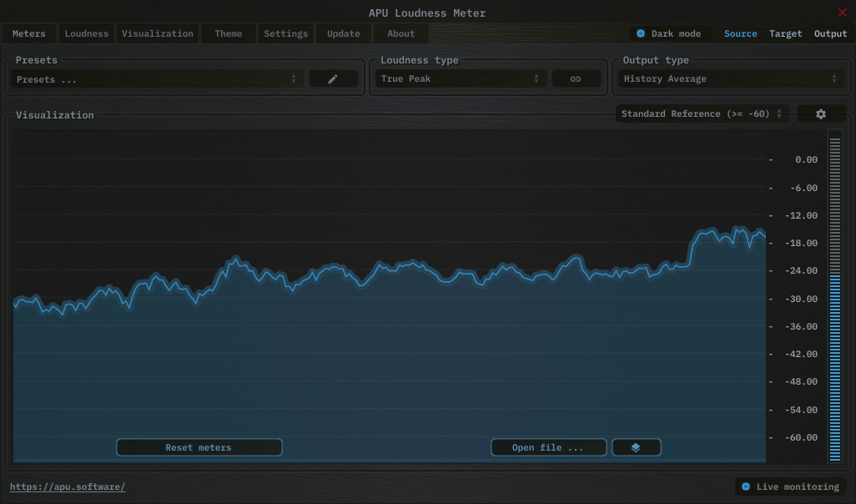Expand the Standard Reference range dropdown
856x504 pixels.
pos(702,114)
